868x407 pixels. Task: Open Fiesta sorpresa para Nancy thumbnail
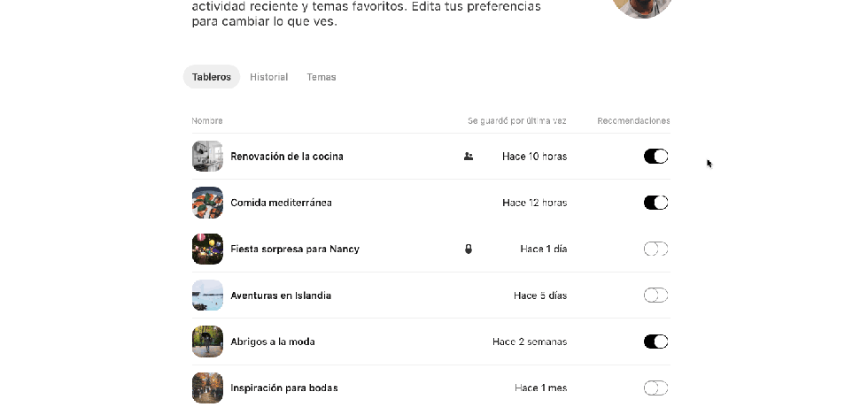pyautogui.click(x=207, y=250)
